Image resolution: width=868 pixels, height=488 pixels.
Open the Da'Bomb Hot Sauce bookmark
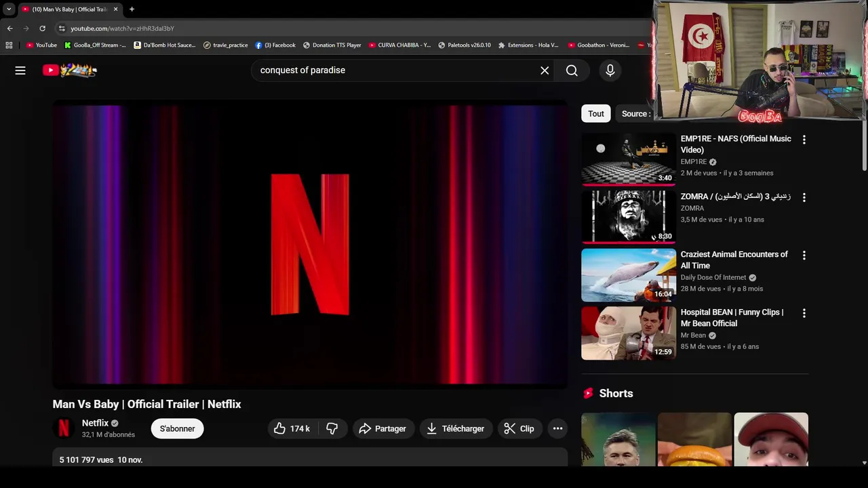pyautogui.click(x=165, y=45)
